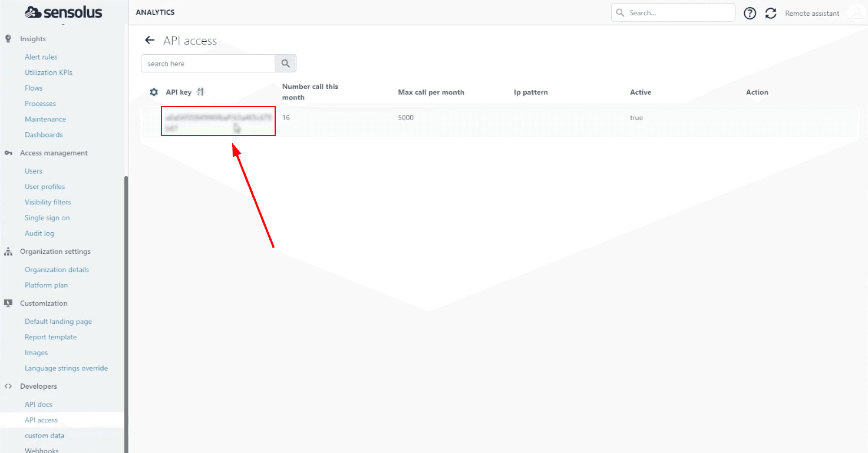This screenshot has height=453, width=868.
Task: Open Images customization
Action: pos(36,353)
